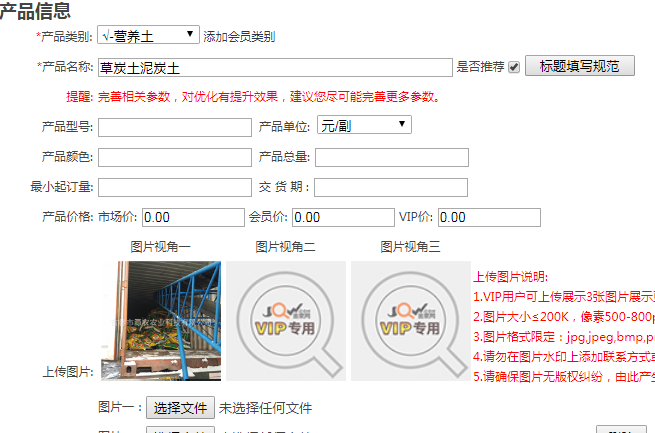Open the 标题填写规范 button
This screenshot has height=433, width=655.
(579, 66)
